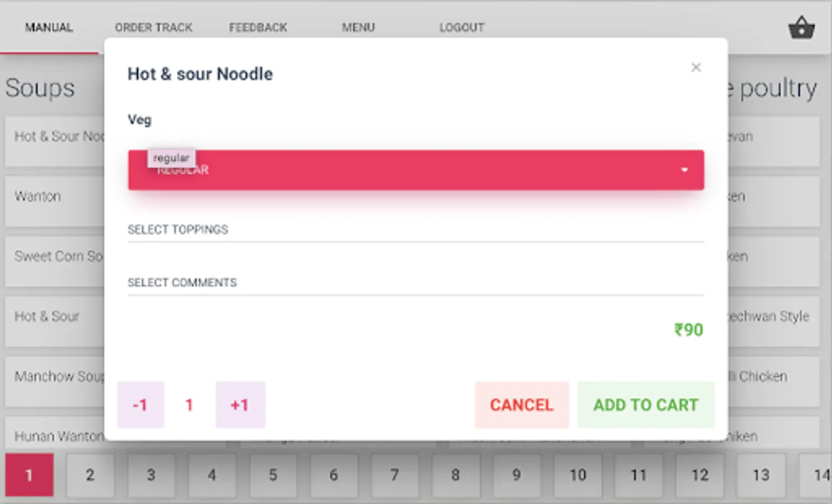Open the Select Comments field
Image resolution: width=832 pixels, height=504 pixels.
point(415,283)
